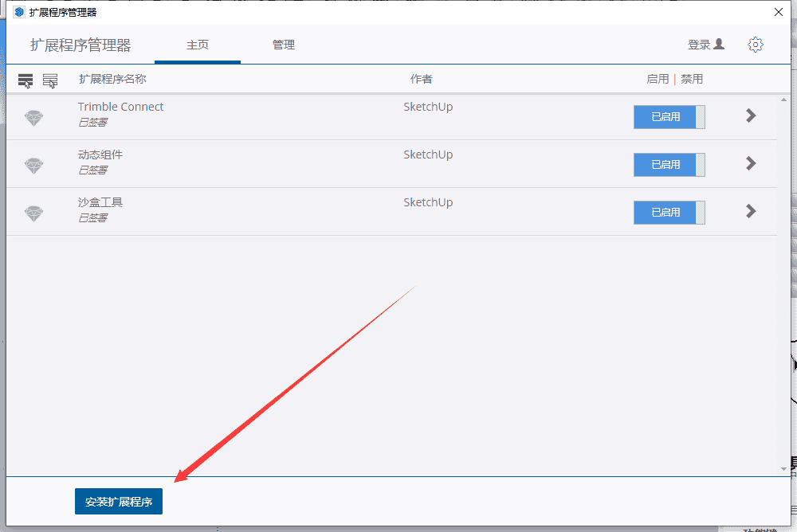Click the 扩展程序管理器 heading text
The image size is (797, 532).
pyautogui.click(x=80, y=45)
